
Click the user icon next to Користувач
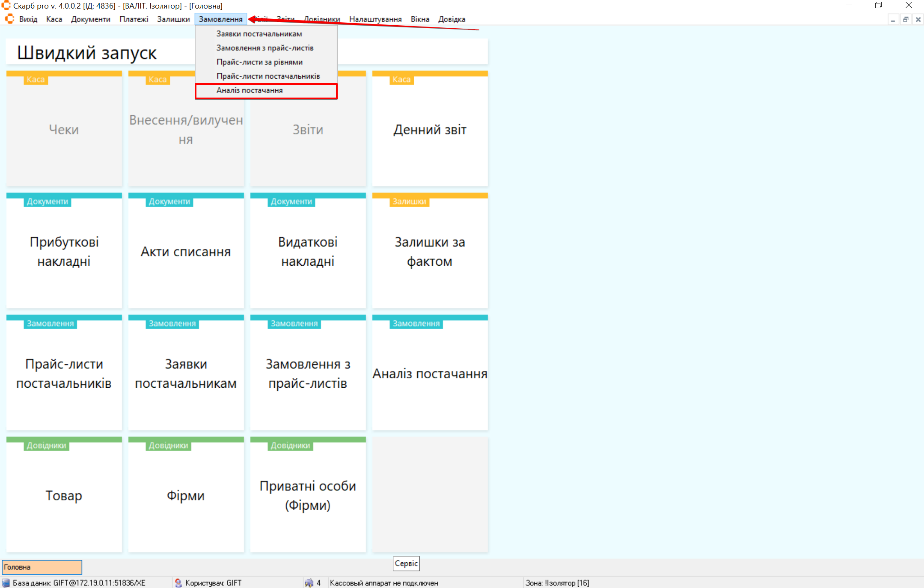coord(178,583)
